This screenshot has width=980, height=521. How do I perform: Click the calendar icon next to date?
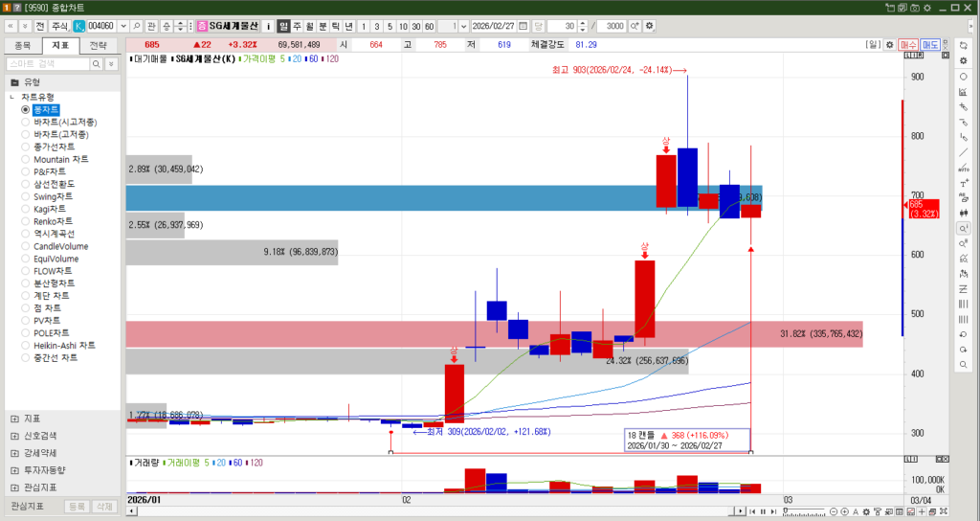tap(541, 25)
